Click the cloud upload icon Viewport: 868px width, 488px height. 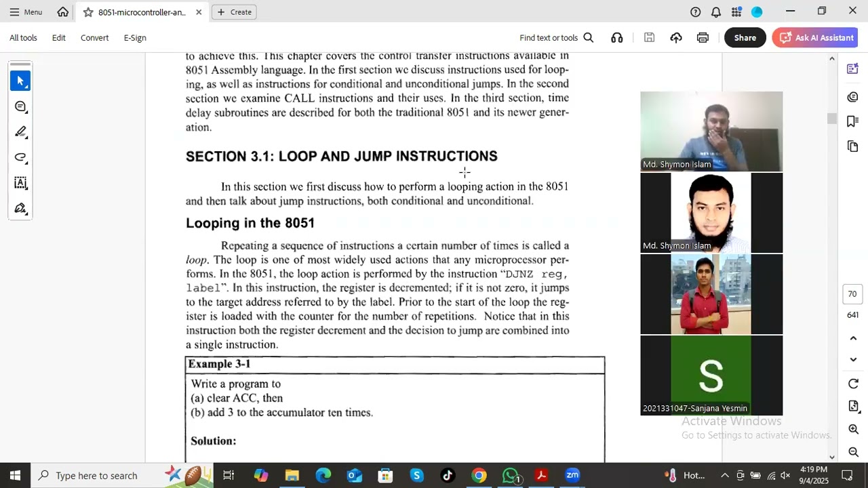(x=676, y=38)
